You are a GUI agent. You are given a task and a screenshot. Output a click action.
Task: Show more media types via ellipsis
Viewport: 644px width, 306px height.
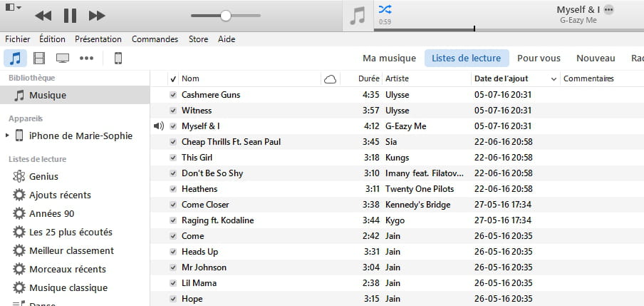pyautogui.click(x=86, y=58)
